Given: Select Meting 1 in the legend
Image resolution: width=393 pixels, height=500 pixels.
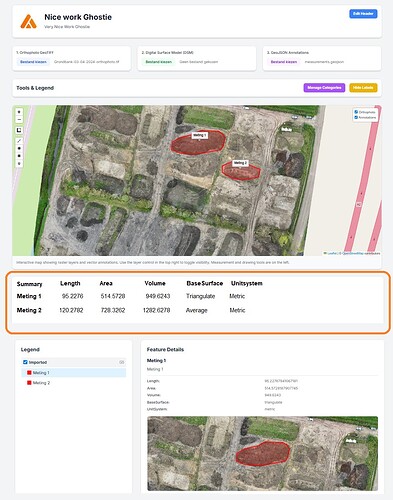Looking at the screenshot, I should click(73, 373).
